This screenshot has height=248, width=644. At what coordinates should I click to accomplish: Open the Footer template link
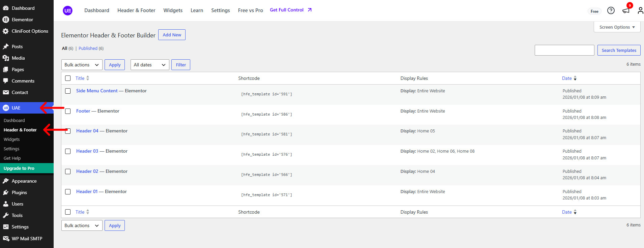(x=83, y=111)
